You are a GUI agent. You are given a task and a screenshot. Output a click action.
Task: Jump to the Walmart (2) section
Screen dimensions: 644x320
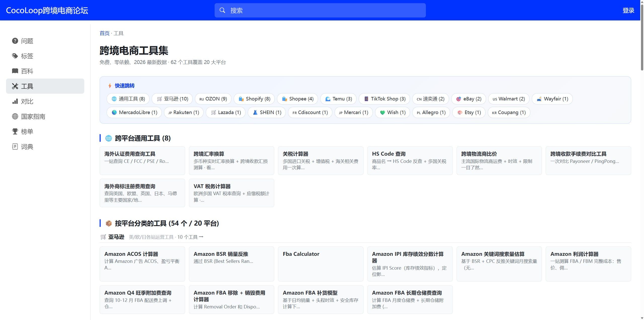coord(509,99)
